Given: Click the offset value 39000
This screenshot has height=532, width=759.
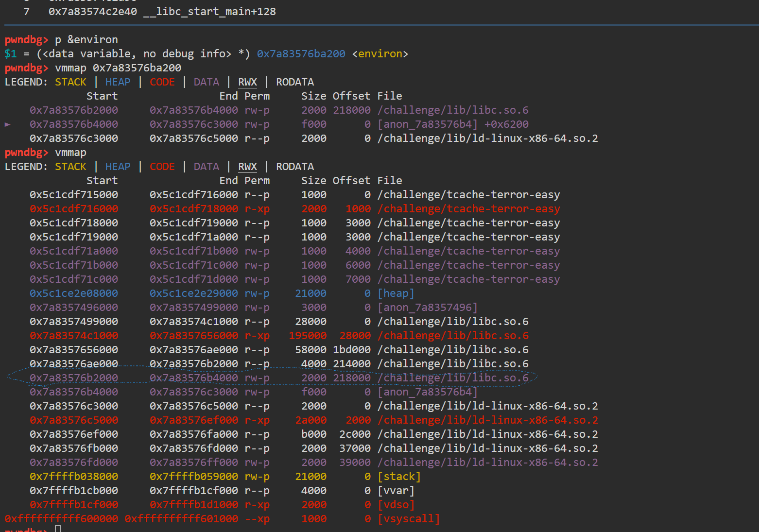Looking at the screenshot, I should 355,462.
